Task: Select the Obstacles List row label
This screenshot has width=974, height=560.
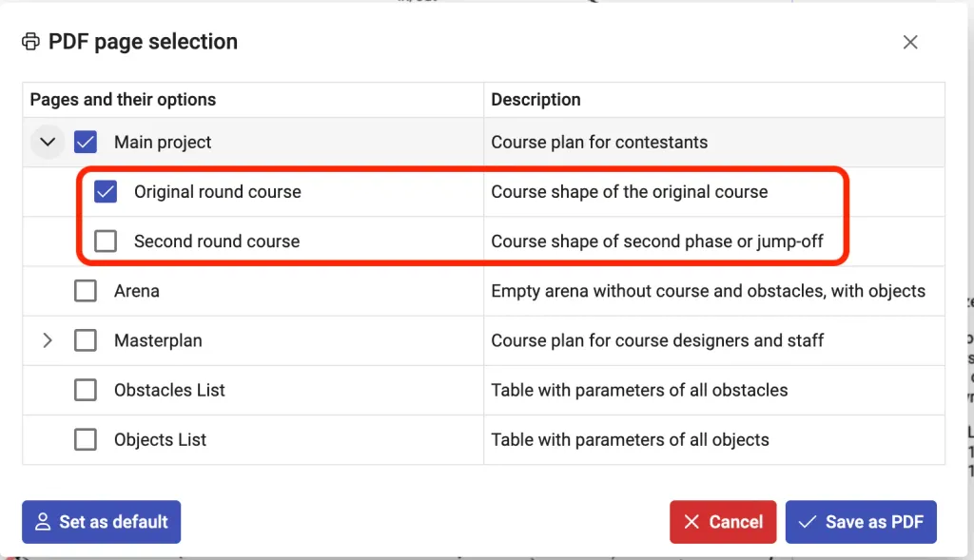Action: 169,390
